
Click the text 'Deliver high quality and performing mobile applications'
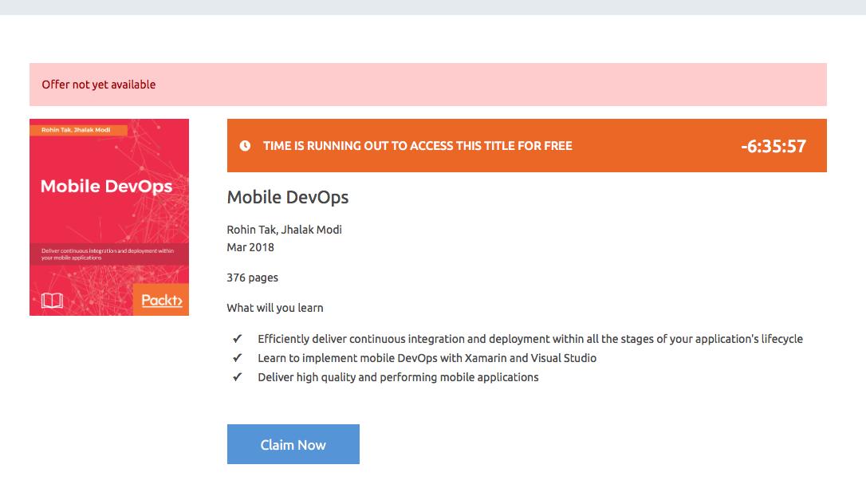coord(398,377)
